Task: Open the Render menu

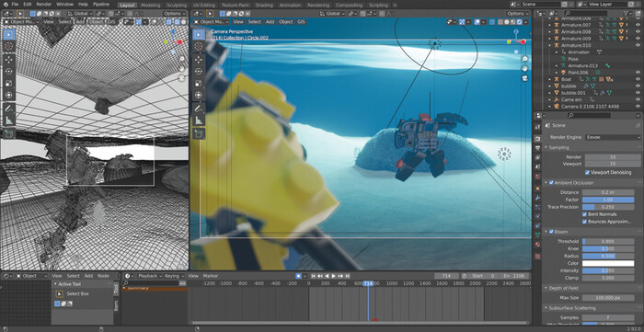Action: [x=44, y=4]
